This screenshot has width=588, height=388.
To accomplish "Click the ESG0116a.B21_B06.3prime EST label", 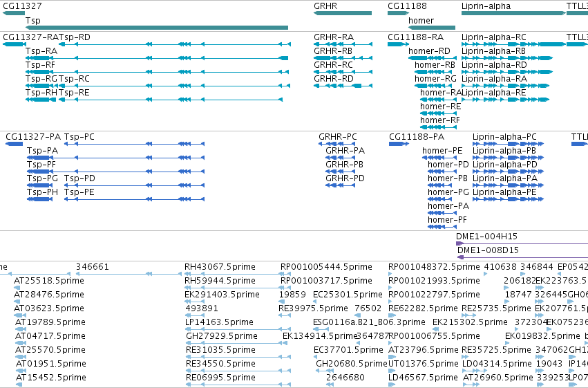I will coord(370,322).
